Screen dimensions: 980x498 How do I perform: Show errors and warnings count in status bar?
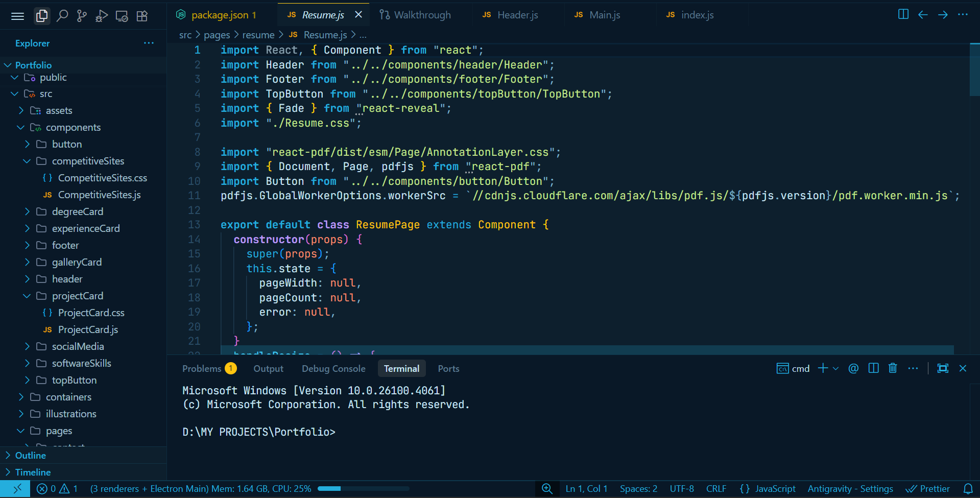(57, 489)
